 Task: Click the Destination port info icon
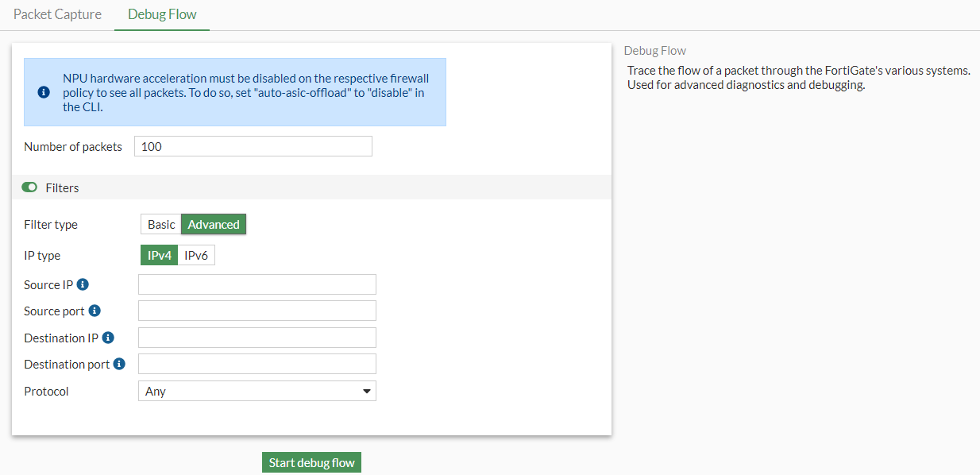pos(120,364)
